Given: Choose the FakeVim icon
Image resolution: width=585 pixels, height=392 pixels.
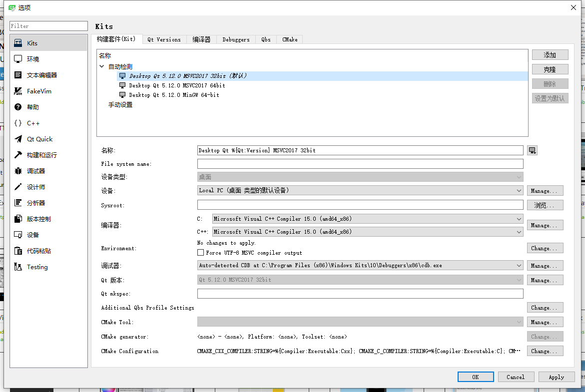Looking at the screenshot, I should (18, 91).
